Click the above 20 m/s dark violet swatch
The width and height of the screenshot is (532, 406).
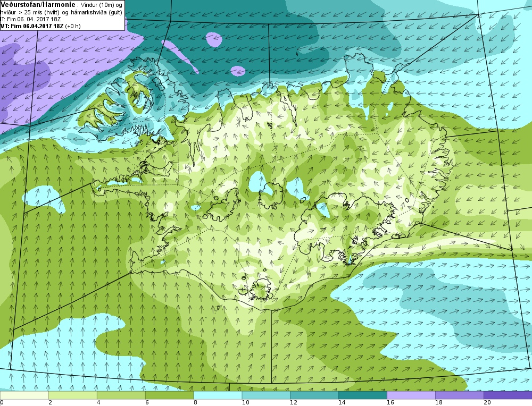click(508, 395)
